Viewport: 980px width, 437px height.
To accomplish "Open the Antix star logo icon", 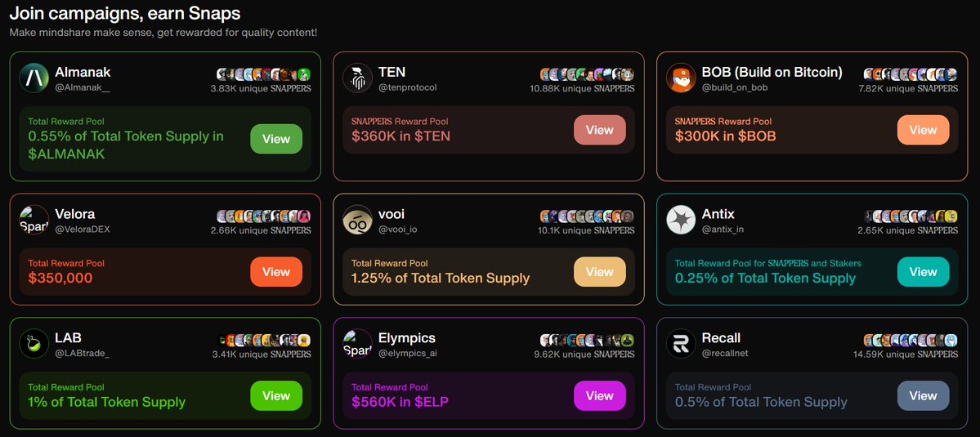I will tap(681, 220).
